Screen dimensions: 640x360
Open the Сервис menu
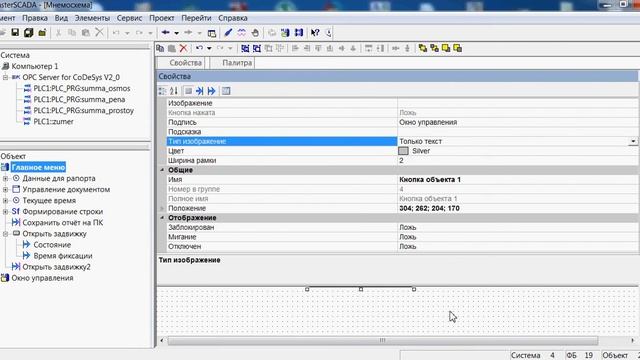coord(129,18)
